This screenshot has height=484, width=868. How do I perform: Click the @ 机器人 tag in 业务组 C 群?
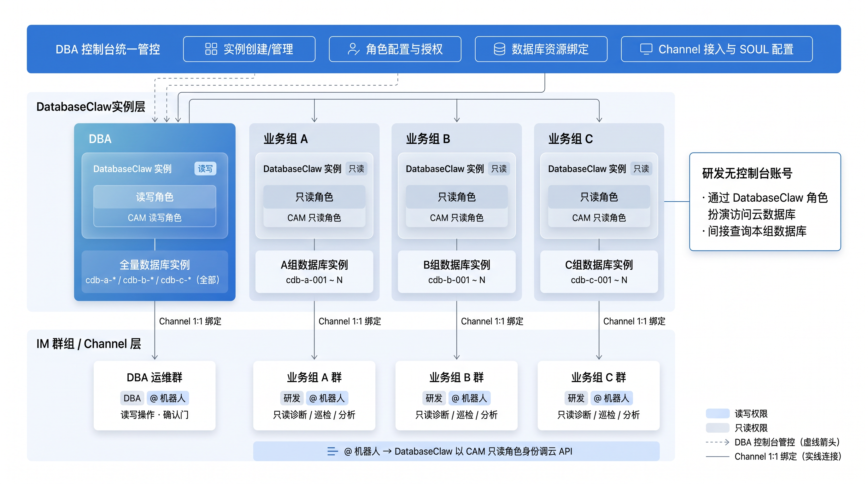(x=612, y=398)
